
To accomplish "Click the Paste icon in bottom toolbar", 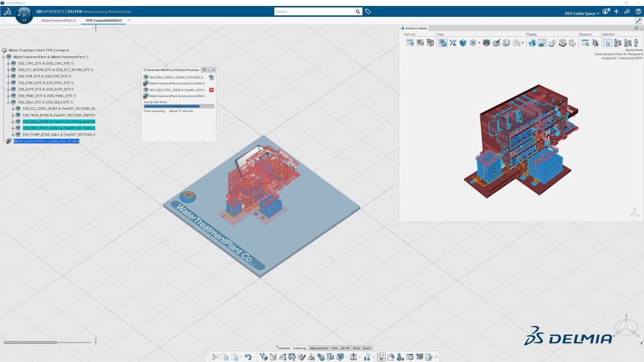I will tap(235, 357).
